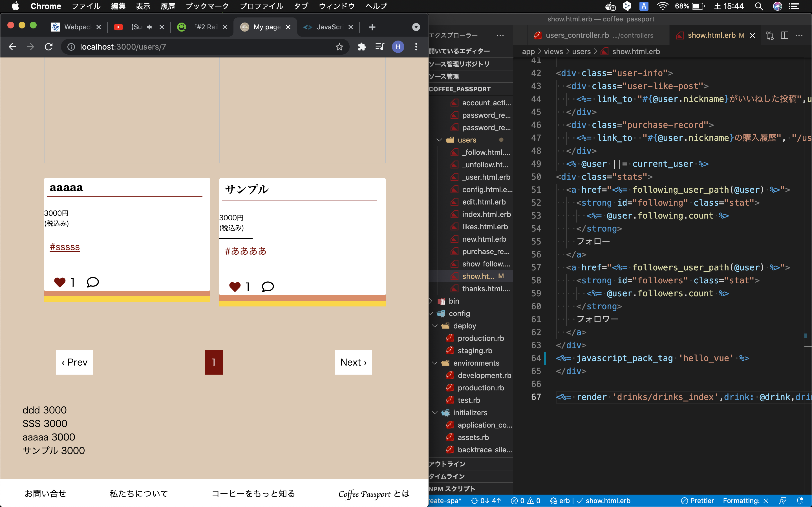The height and width of the screenshot is (507, 812).
Task: Collapse the users folder in the explorer
Action: click(x=440, y=140)
